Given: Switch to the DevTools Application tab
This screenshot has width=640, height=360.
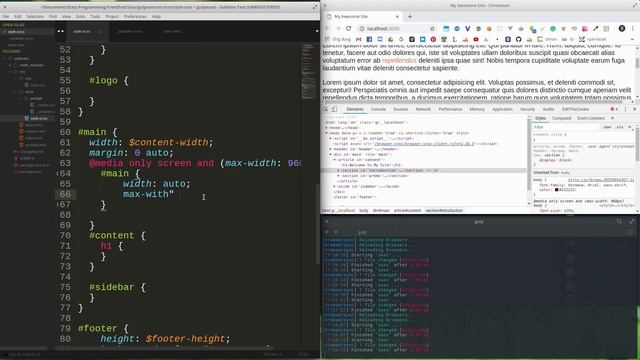Looking at the screenshot, I should point(502,109).
